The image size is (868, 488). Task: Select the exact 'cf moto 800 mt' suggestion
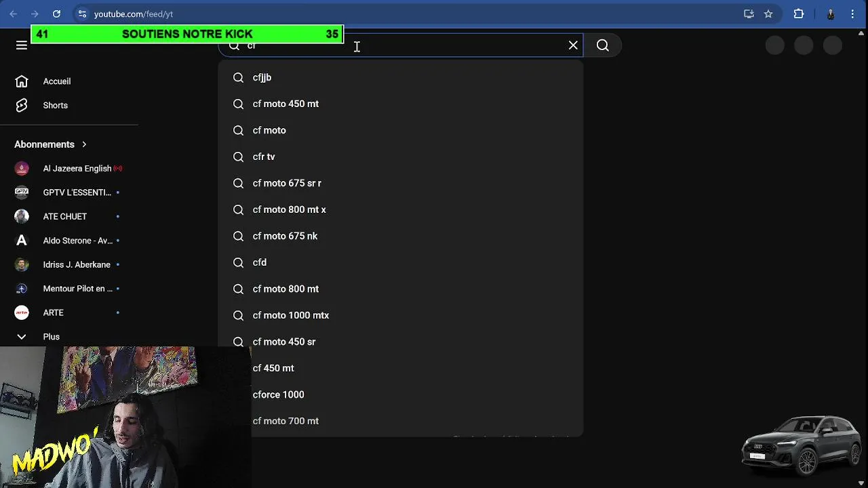tap(400, 289)
